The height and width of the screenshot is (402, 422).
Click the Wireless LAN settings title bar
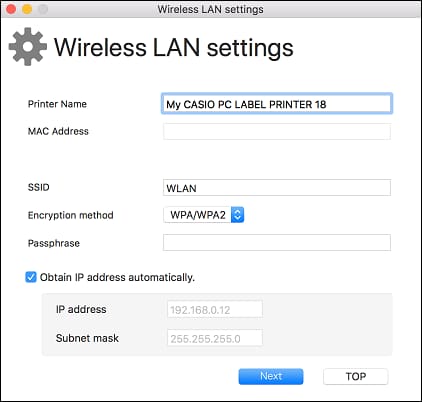pyautogui.click(x=211, y=9)
